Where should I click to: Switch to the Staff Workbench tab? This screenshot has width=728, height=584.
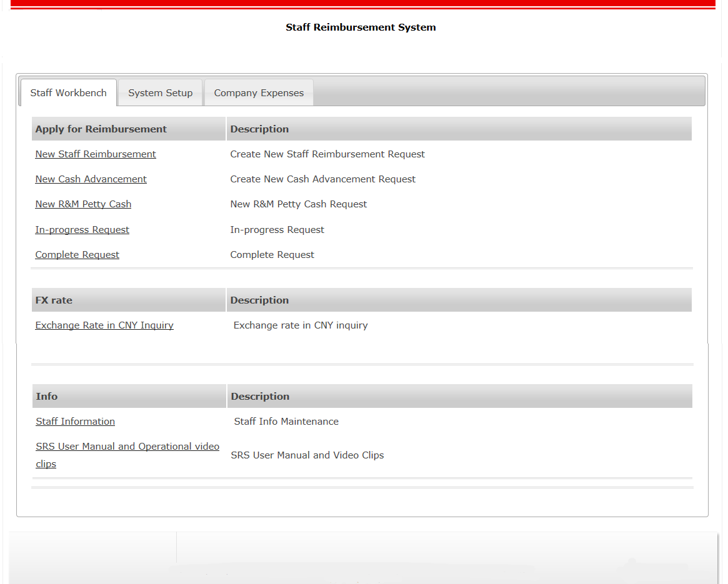69,93
